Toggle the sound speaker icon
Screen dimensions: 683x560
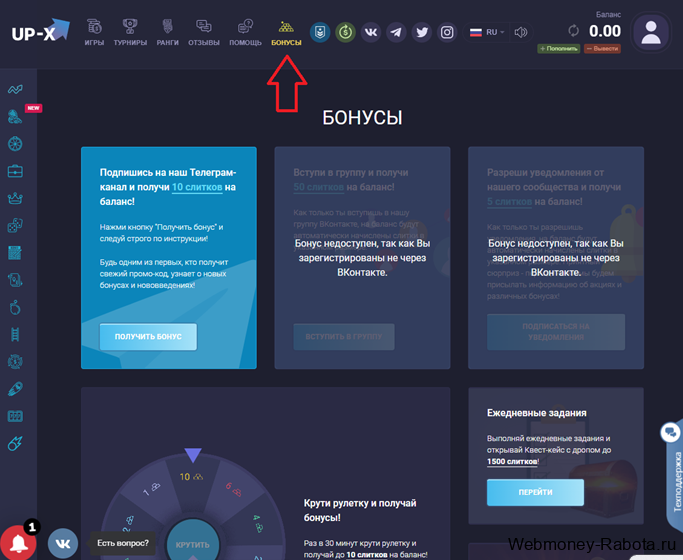pos(521,32)
